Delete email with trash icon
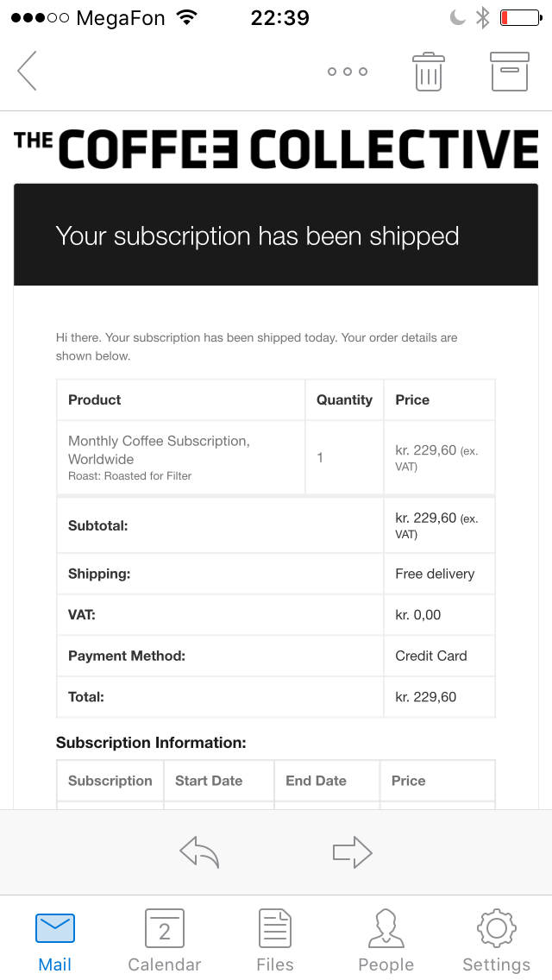Viewport: 552px width, 980px height. 429,72
